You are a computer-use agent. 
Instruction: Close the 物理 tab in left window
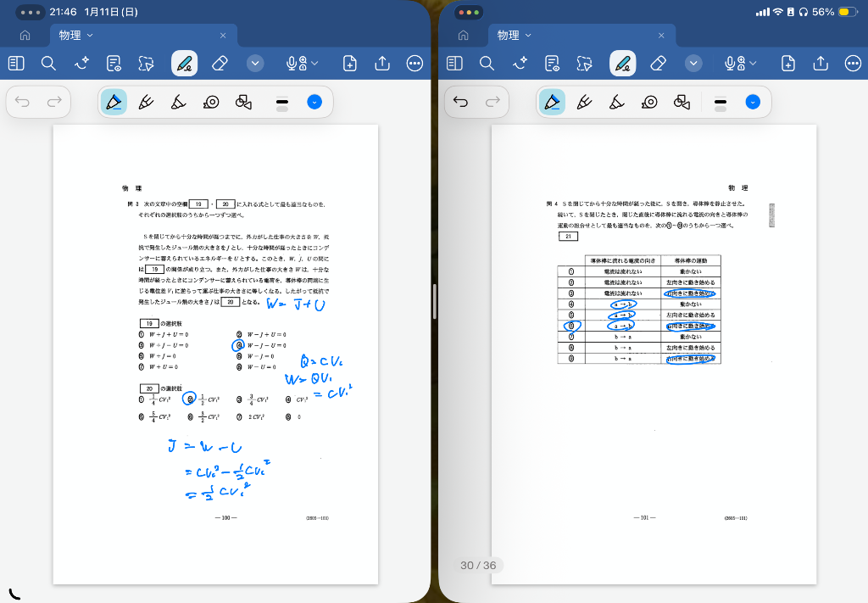(223, 36)
